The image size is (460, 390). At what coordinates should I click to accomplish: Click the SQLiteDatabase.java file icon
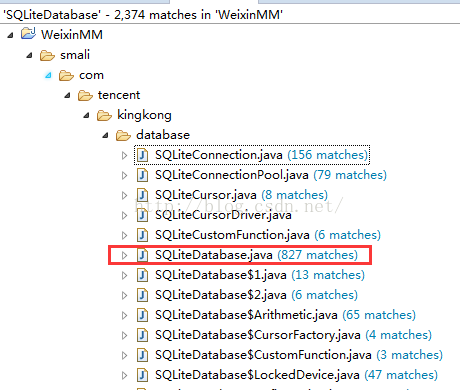[142, 255]
